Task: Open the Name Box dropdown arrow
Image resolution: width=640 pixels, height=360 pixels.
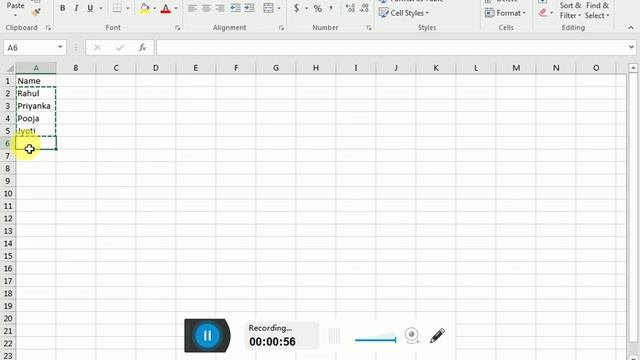Action: point(60,47)
